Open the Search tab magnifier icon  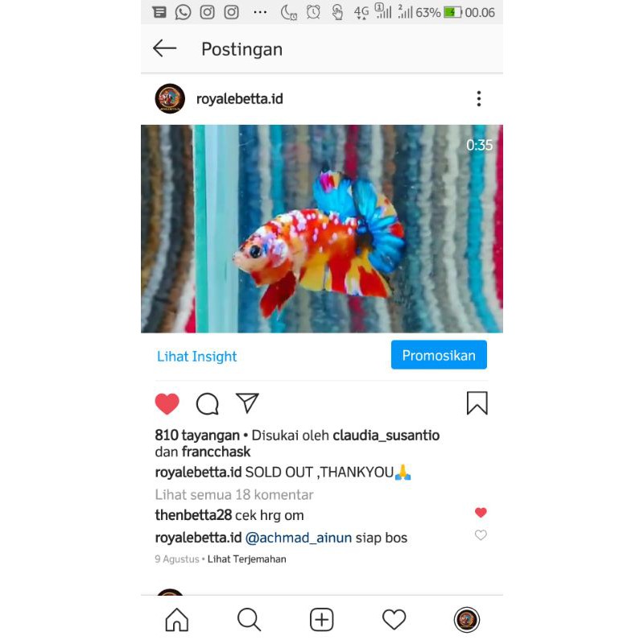pyautogui.click(x=250, y=619)
